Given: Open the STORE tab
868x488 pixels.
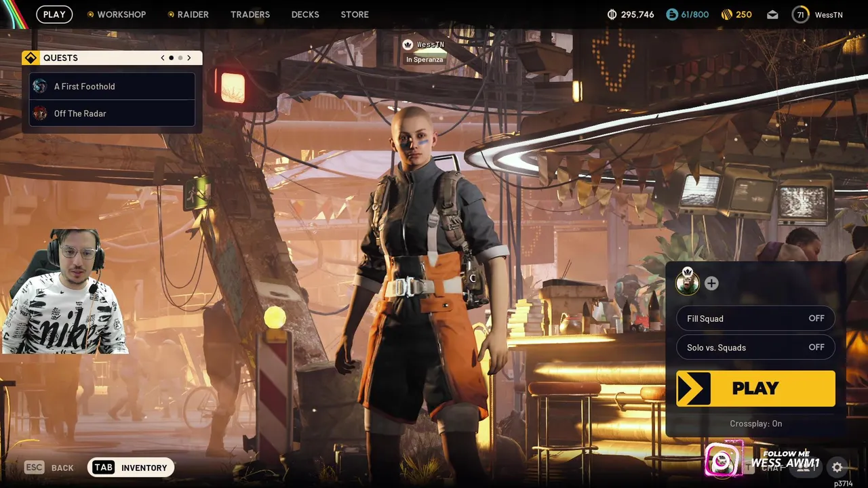Looking at the screenshot, I should click(x=355, y=14).
